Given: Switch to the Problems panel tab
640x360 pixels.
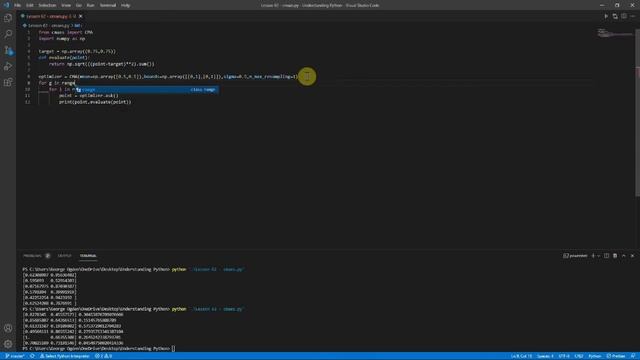Looking at the screenshot, I should [x=33, y=256].
